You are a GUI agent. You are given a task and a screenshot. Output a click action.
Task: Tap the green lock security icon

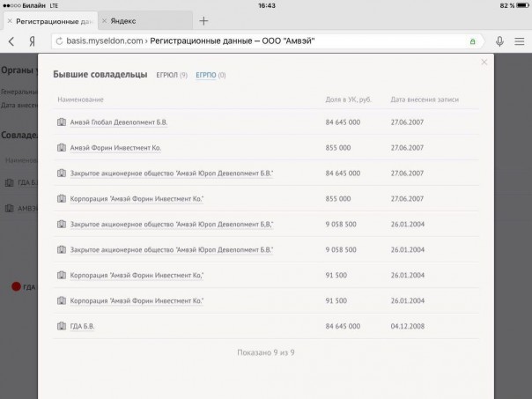click(x=472, y=41)
